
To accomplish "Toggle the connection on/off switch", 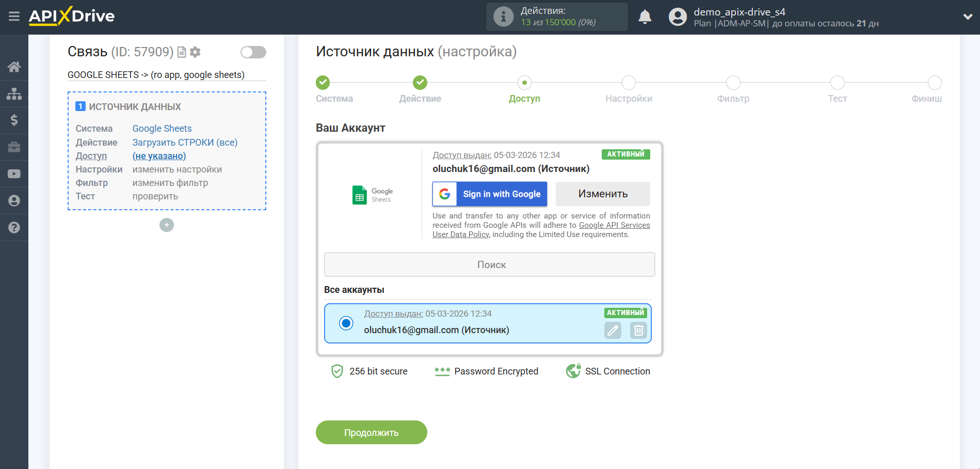I will click(x=253, y=52).
